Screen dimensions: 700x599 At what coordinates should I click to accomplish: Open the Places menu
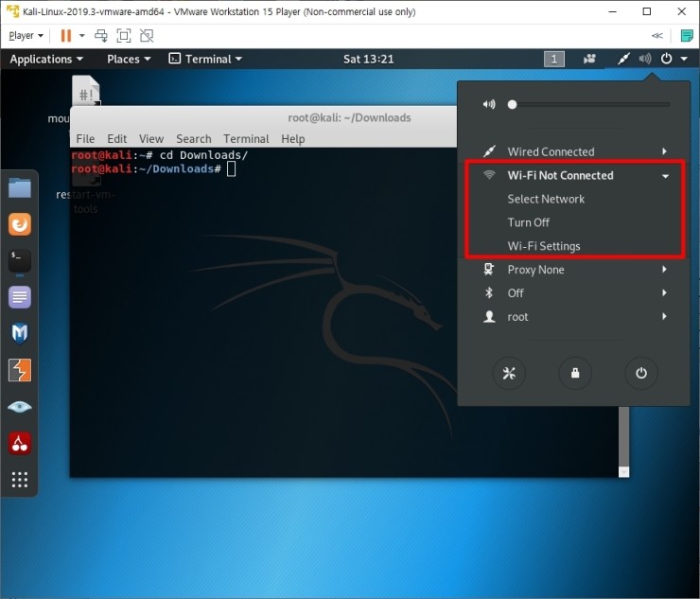(129, 59)
